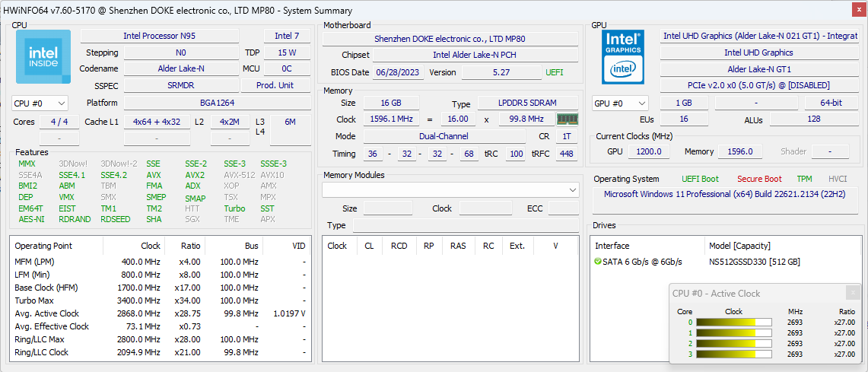Viewport: 868px width, 372px height.
Task: Click the GPU memory clock 1596.0 field
Action: (x=740, y=151)
